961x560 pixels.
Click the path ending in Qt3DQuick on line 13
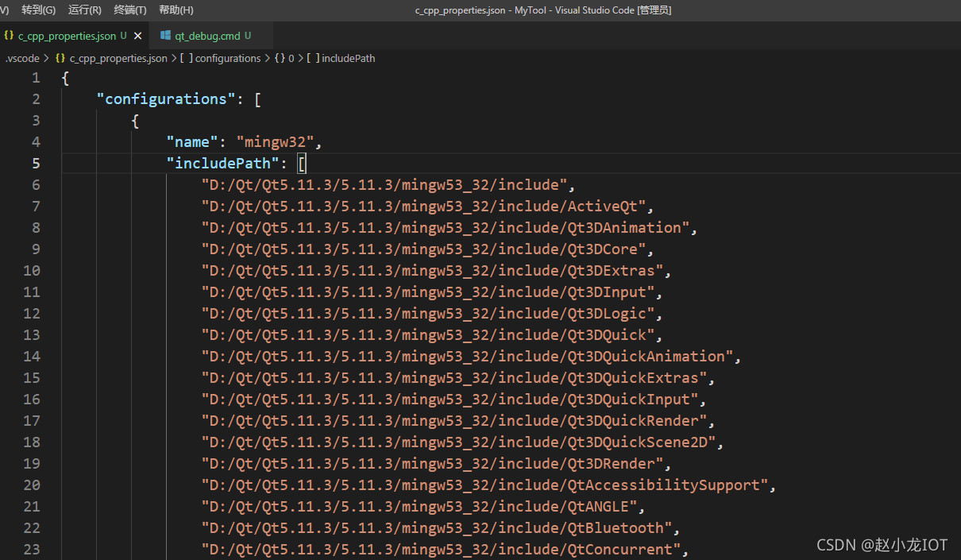[428, 335]
